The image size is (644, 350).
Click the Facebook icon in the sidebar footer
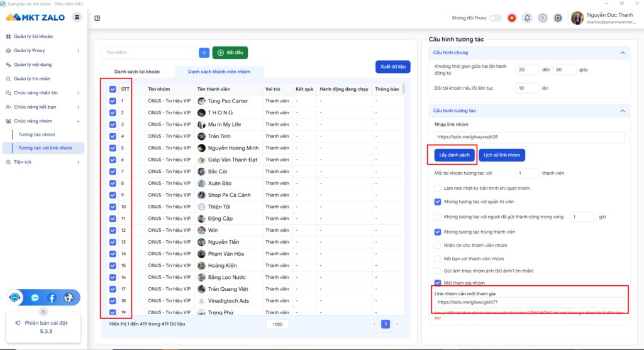(52, 298)
